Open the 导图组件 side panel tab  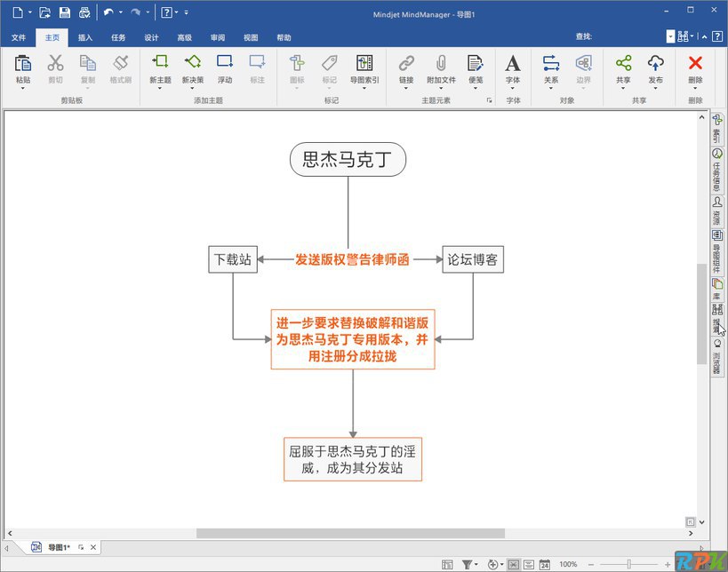coord(716,251)
